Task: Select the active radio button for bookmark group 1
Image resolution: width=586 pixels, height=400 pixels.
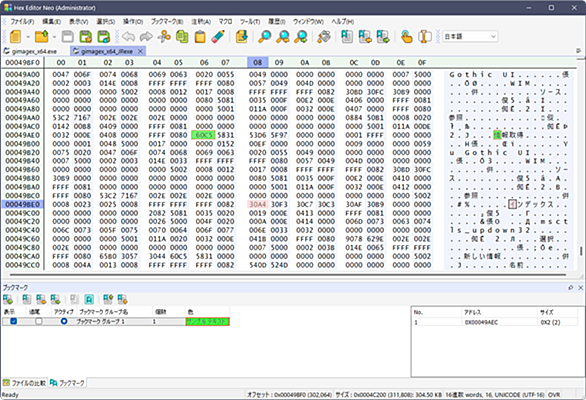Action: coord(64,321)
